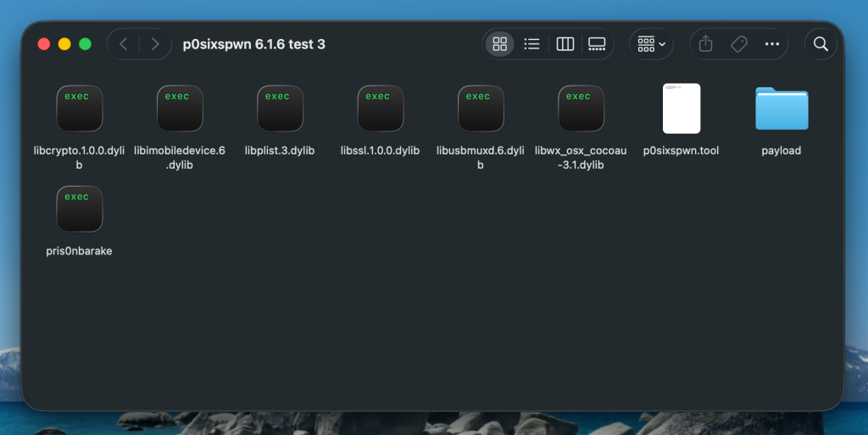Go back to previous folder

click(124, 44)
